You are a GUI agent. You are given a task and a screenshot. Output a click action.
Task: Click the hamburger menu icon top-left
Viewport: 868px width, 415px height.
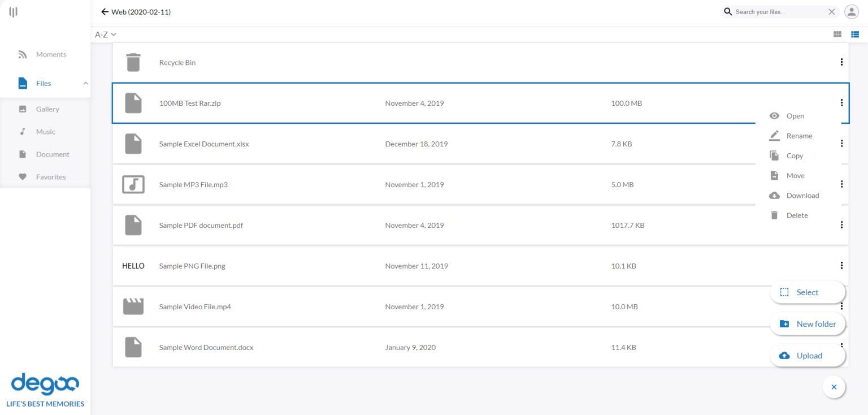tap(13, 11)
